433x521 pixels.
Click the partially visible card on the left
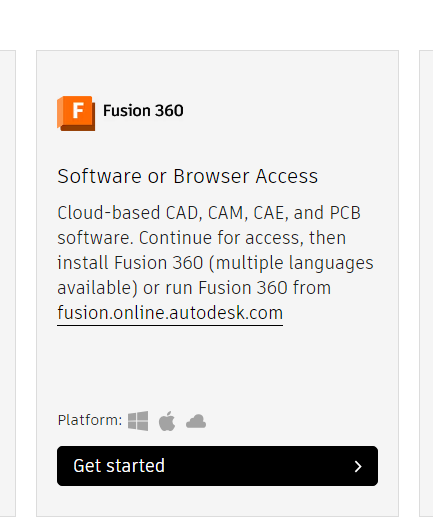tap(8, 283)
